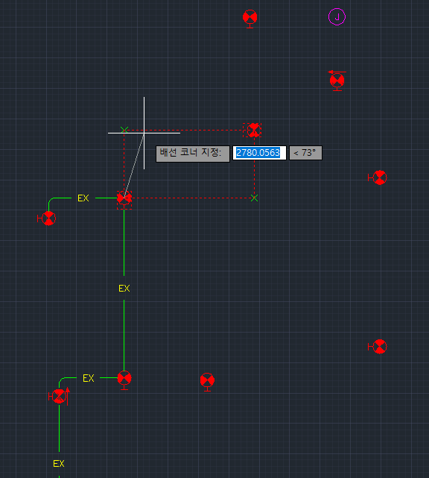The width and height of the screenshot is (429, 478).
Task: Select the red symbol left of J marker
Action: pos(250,18)
